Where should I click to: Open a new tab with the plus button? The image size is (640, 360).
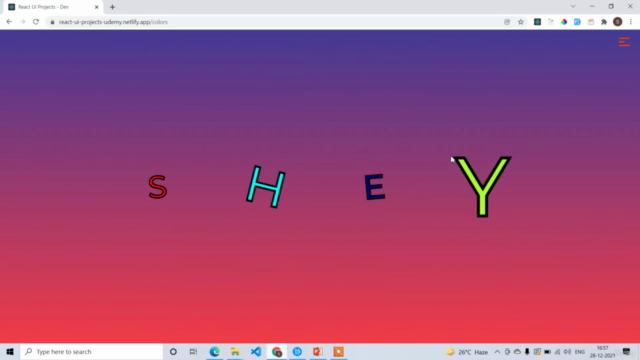(112, 7)
